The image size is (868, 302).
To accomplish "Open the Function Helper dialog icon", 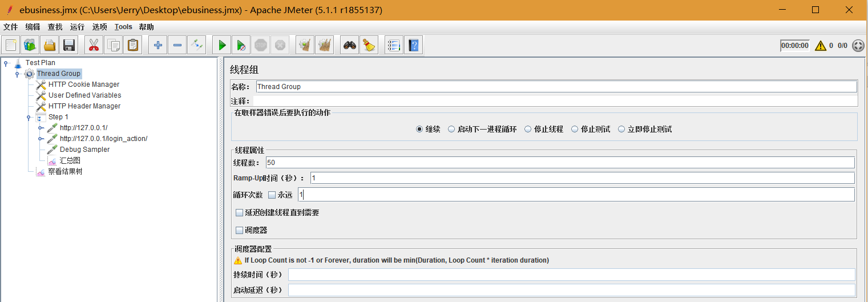I will [394, 45].
